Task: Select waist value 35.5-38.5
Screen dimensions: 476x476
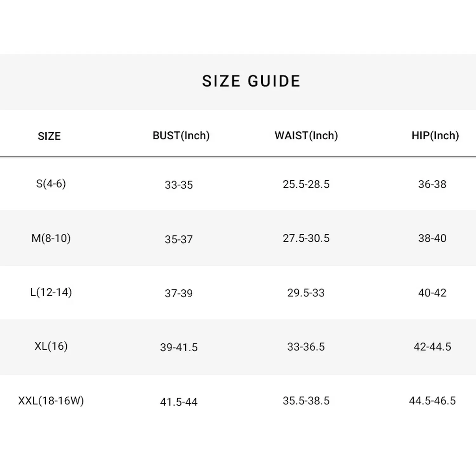Action: coord(306,401)
